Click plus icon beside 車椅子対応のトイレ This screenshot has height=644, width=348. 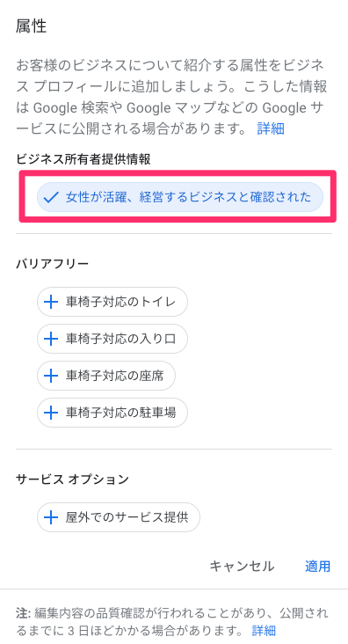click(51, 303)
